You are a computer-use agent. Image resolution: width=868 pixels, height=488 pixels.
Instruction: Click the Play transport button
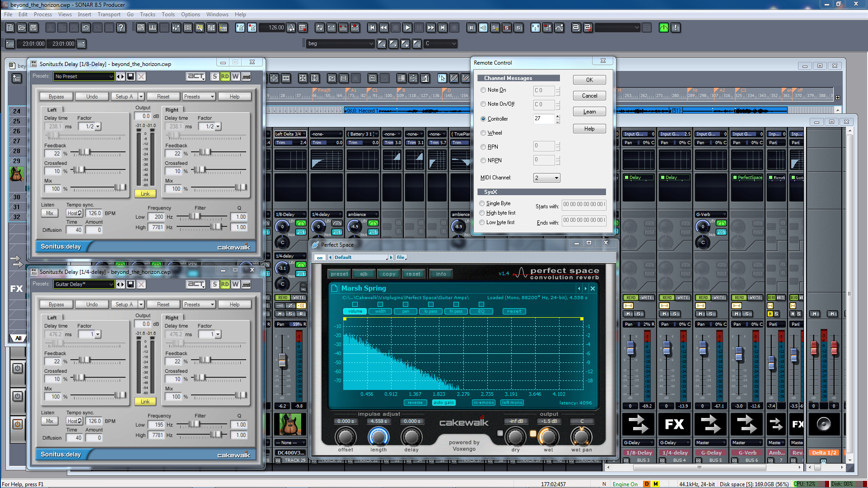coord(407,28)
